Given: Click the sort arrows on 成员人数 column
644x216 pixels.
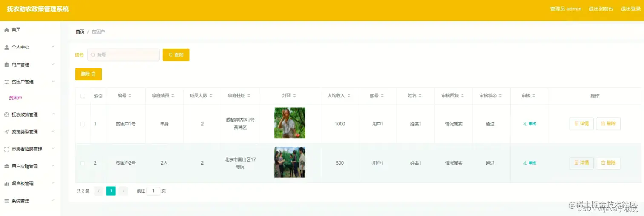Looking at the screenshot, I should pyautogui.click(x=211, y=96).
